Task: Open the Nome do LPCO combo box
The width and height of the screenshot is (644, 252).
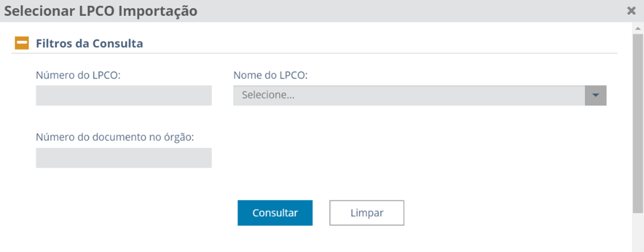Action: (409, 95)
